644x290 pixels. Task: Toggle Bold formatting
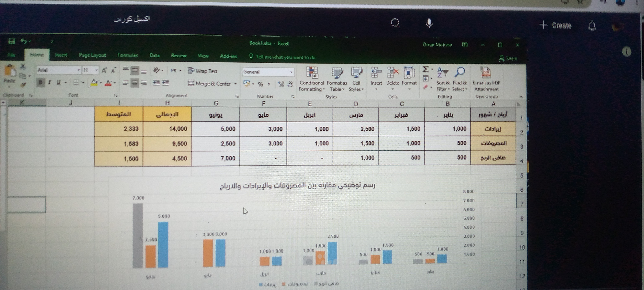point(40,82)
